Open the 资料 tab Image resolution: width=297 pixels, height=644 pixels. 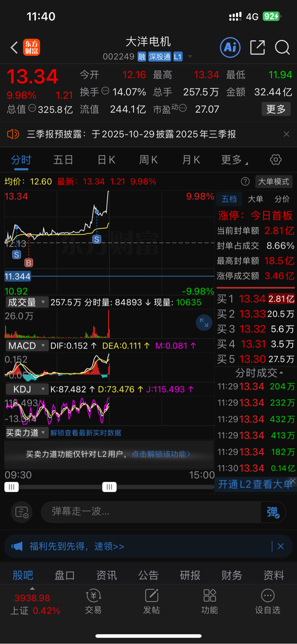pos(274,575)
